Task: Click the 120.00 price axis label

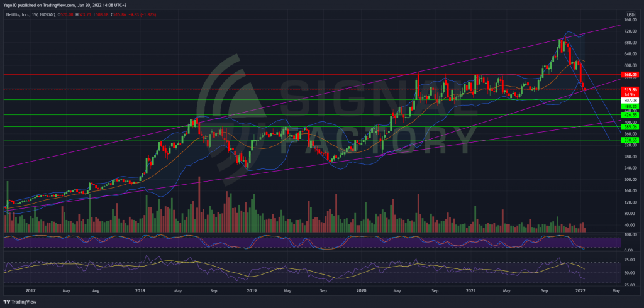Action: 630,202
